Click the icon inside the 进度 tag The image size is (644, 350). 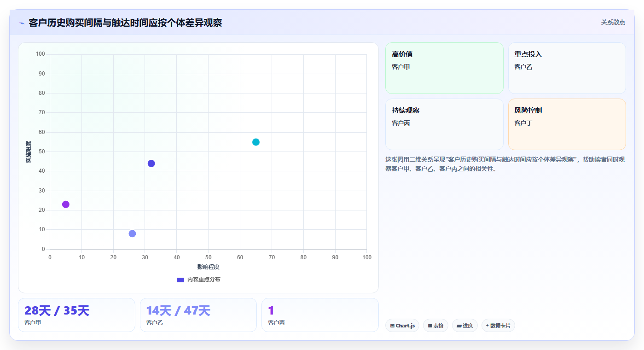459,326
